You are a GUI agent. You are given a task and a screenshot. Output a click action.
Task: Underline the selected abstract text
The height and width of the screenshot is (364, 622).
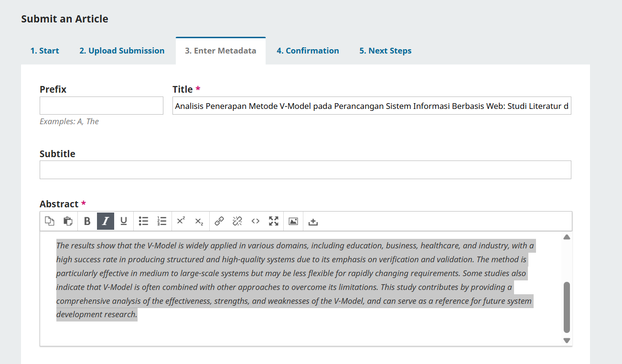124,221
